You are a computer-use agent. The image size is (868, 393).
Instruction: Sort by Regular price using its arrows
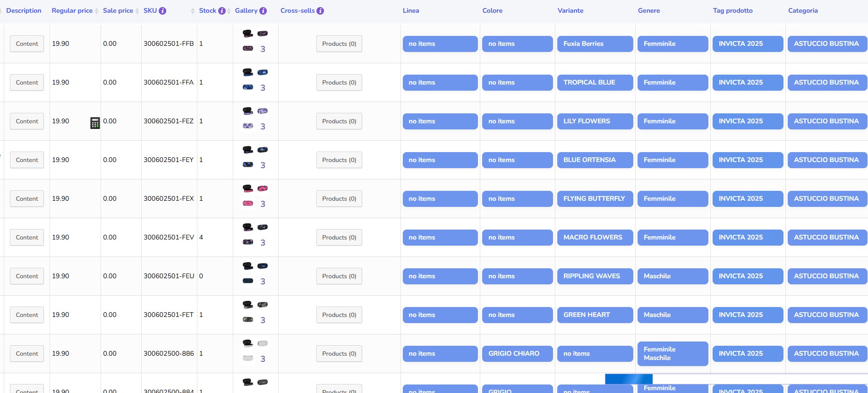click(x=97, y=11)
